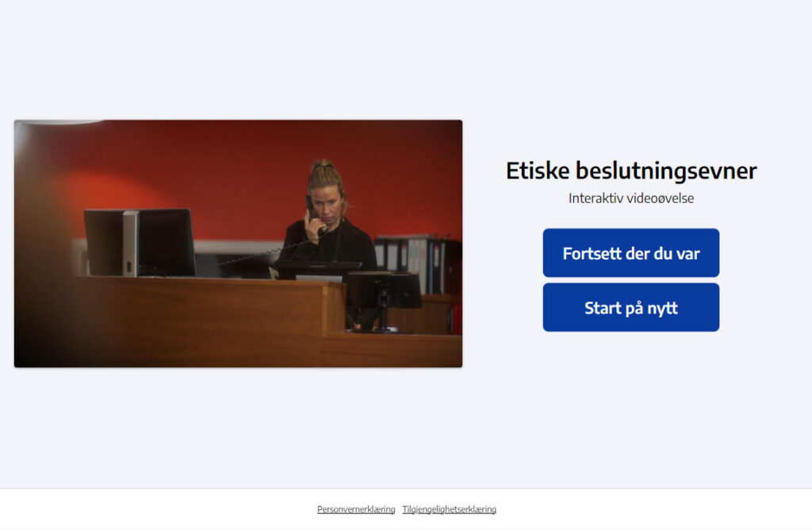Click the 'Start på nytt' button
This screenshot has height=530, width=812.
630,307
